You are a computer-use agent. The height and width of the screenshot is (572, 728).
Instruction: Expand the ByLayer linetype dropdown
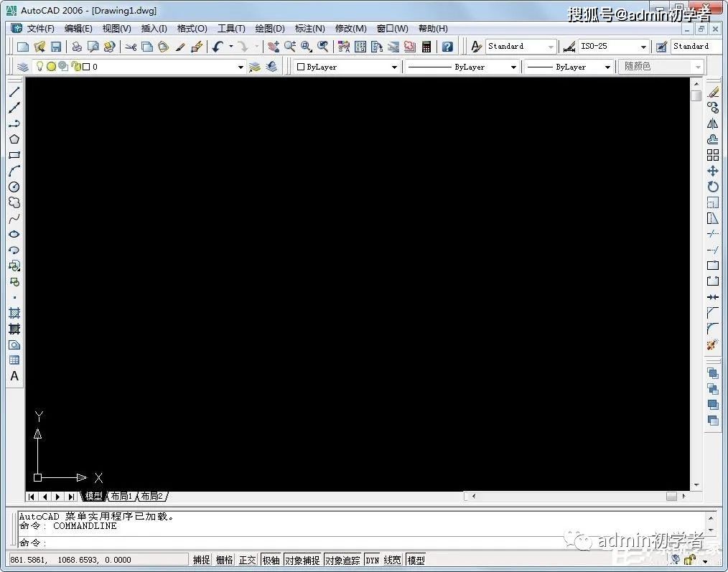point(513,67)
